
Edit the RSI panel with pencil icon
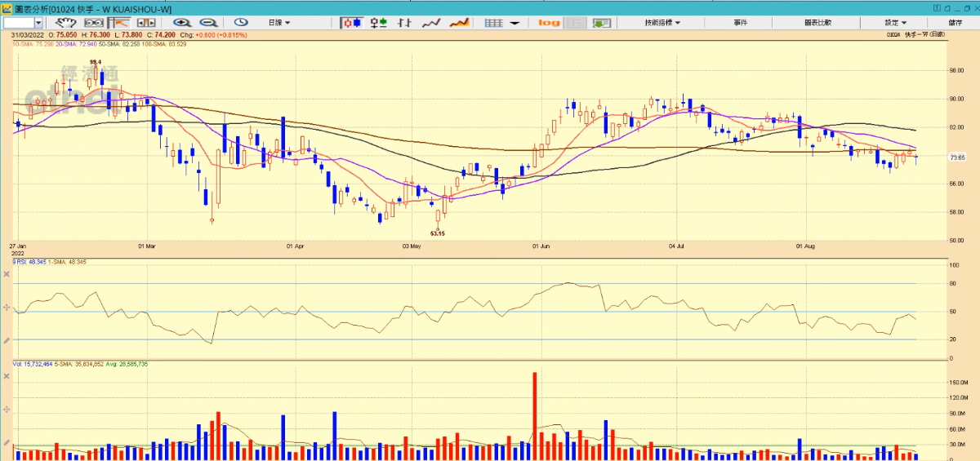7,339
